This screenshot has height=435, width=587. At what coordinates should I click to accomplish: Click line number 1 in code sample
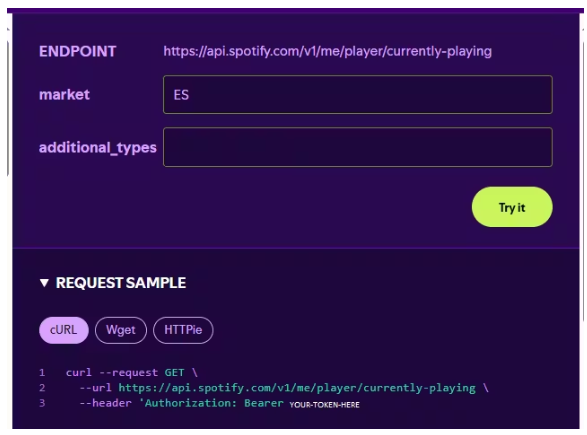tap(42, 372)
